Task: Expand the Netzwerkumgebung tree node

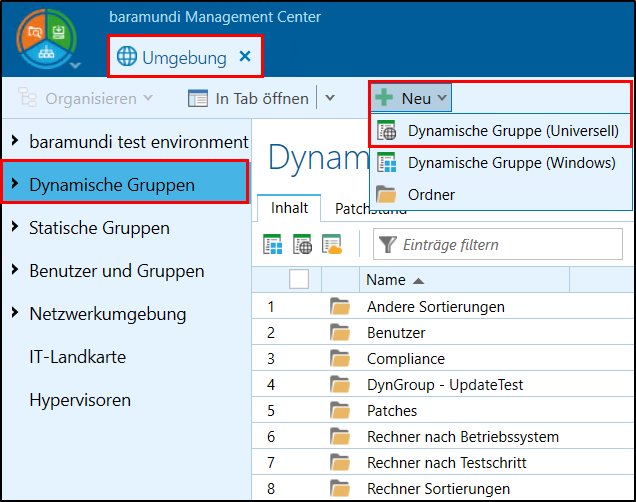Action: coord(14,314)
